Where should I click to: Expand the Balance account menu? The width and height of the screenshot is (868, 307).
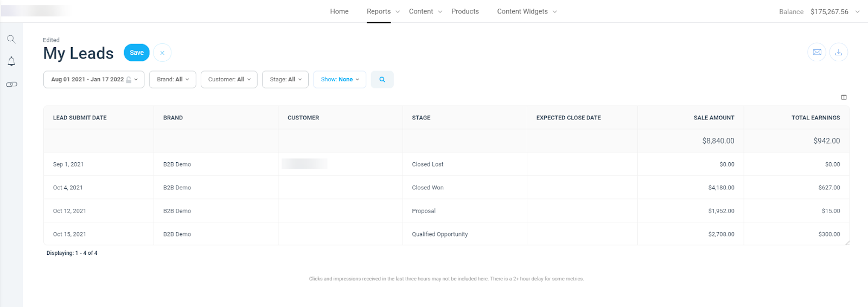coord(820,11)
